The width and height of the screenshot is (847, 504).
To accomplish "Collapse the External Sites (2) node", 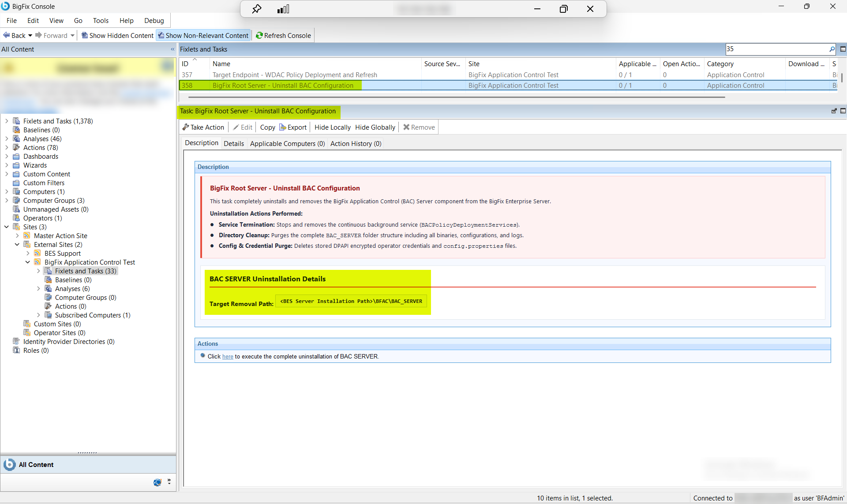I will point(17,244).
